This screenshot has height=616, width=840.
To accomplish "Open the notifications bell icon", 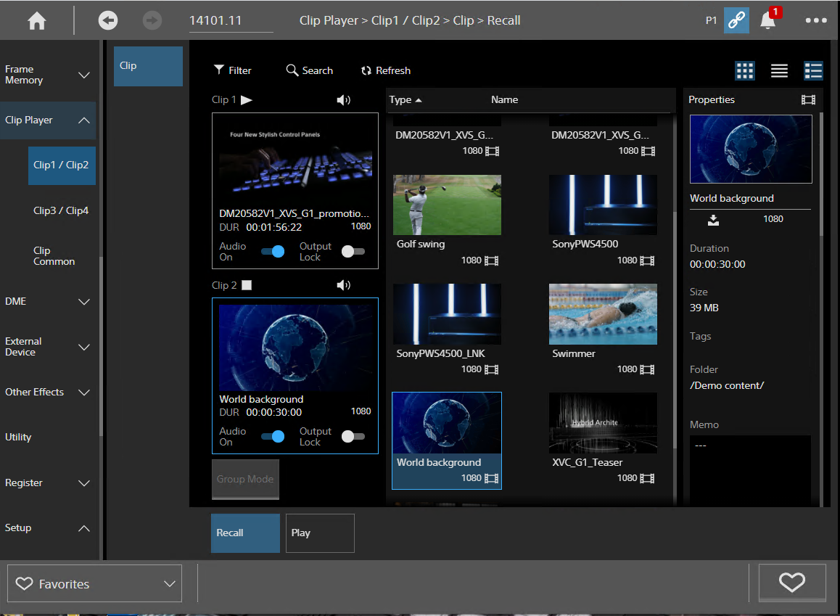I will (768, 20).
